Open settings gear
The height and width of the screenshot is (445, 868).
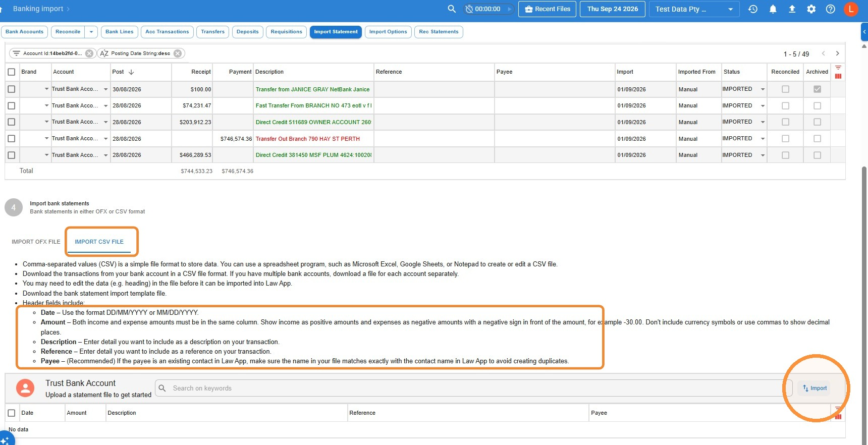811,9
